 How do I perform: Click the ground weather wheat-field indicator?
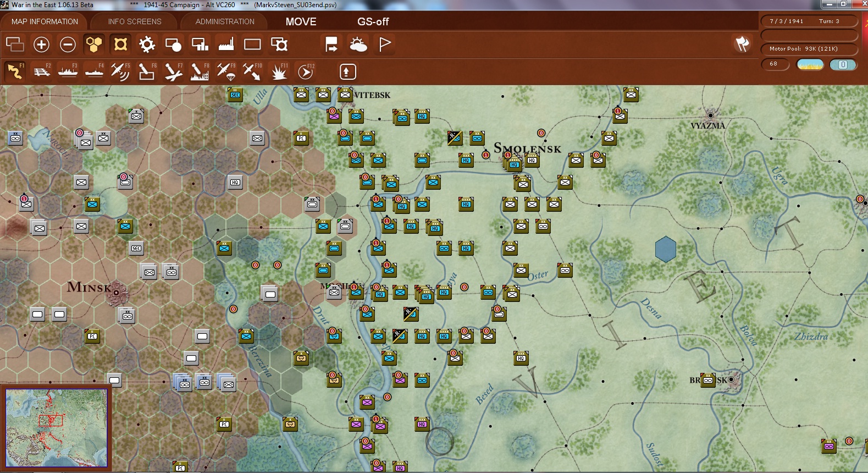[810, 64]
